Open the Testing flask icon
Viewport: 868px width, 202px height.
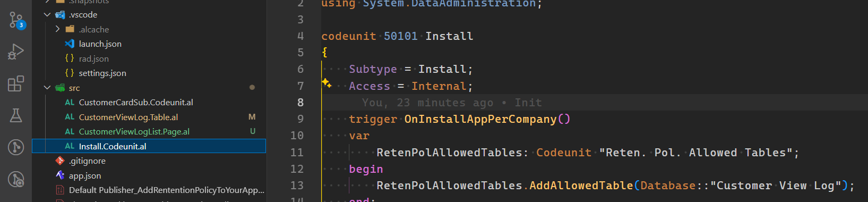[16, 115]
